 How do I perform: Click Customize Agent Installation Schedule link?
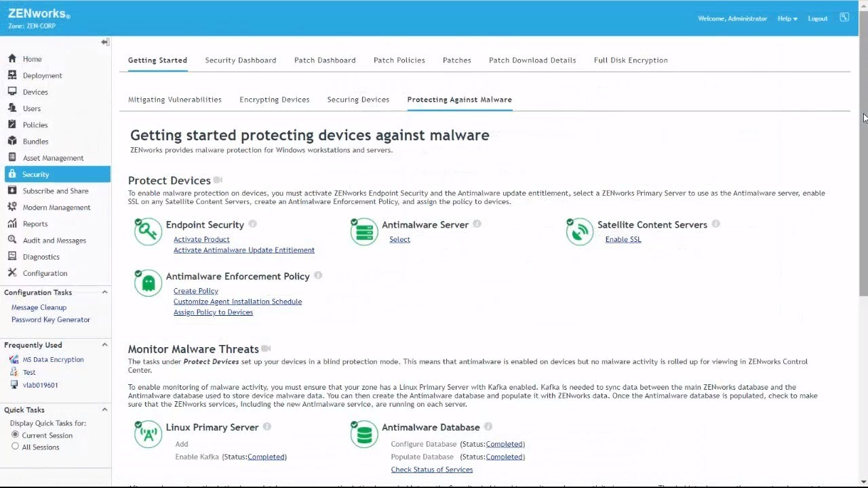(237, 302)
